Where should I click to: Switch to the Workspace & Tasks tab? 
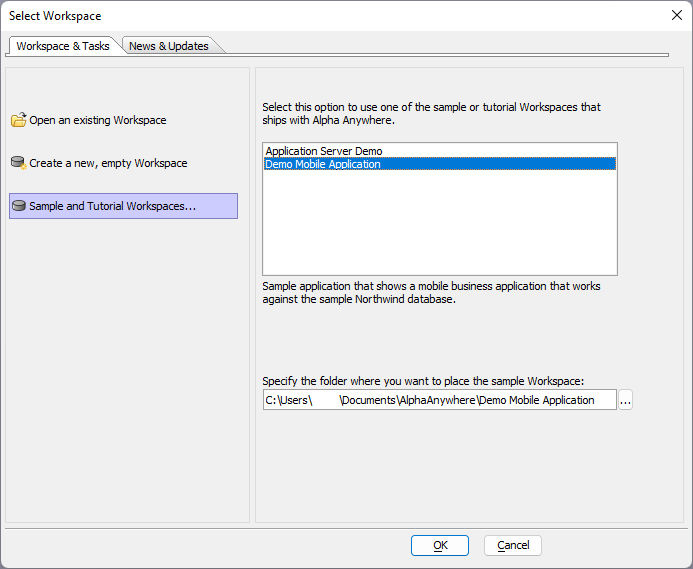click(x=63, y=46)
